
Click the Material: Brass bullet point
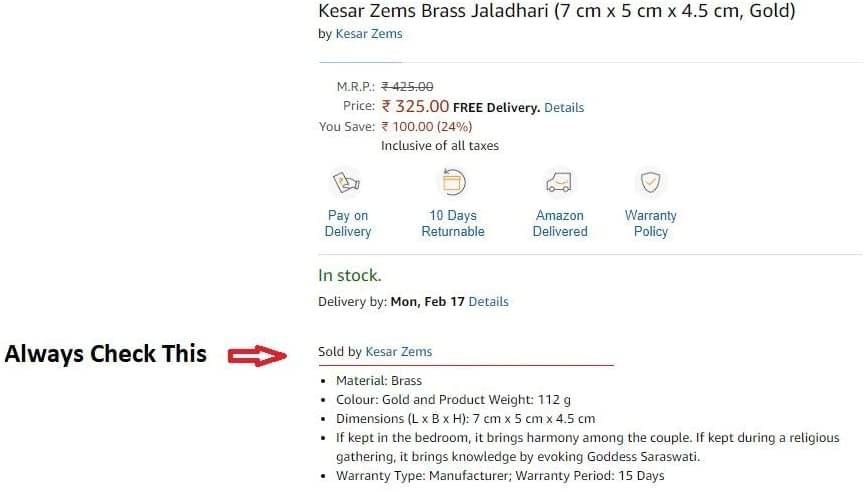(378, 381)
